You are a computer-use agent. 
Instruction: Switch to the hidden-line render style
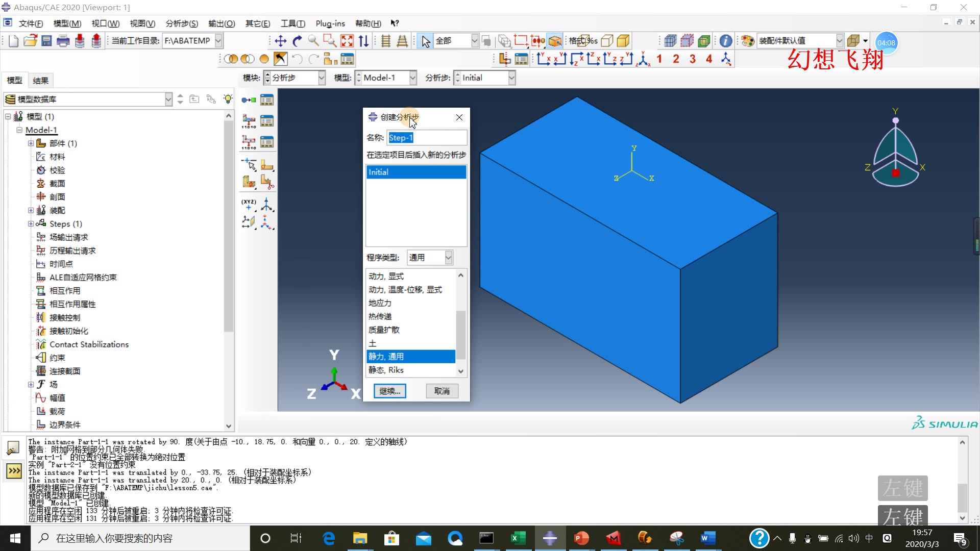[x=607, y=41]
